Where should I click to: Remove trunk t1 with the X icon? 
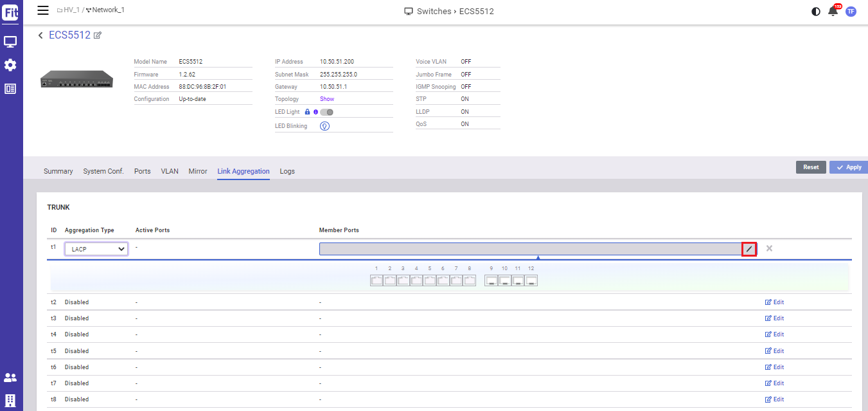pos(769,249)
